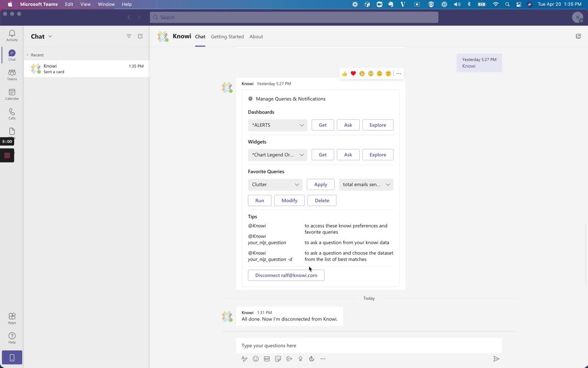
Task: Open the Calendar in the sidebar
Action: tap(12, 94)
